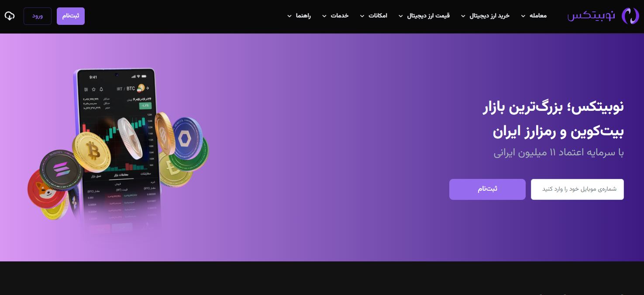This screenshot has width=644, height=295.
Task: Expand the chevron next to خدمات
Action: 324,16
